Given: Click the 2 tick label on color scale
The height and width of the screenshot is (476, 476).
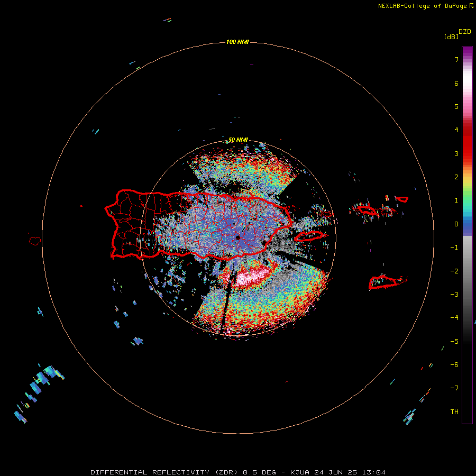Looking at the screenshot, I should point(456,177).
